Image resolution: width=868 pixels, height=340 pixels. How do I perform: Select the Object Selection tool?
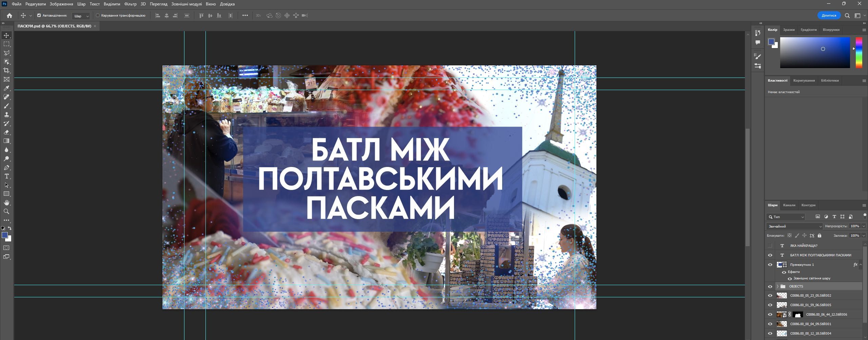point(6,62)
